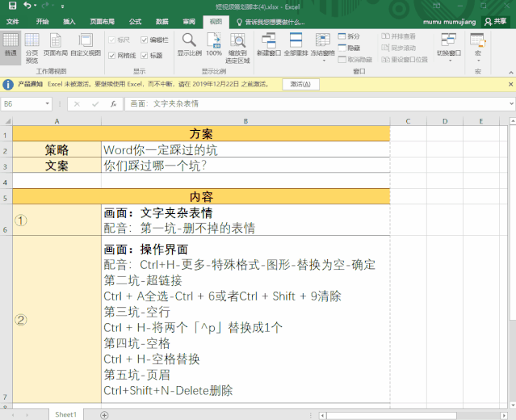Click the Insert Function fx icon
Screen dimensions: 516x420
pos(114,104)
